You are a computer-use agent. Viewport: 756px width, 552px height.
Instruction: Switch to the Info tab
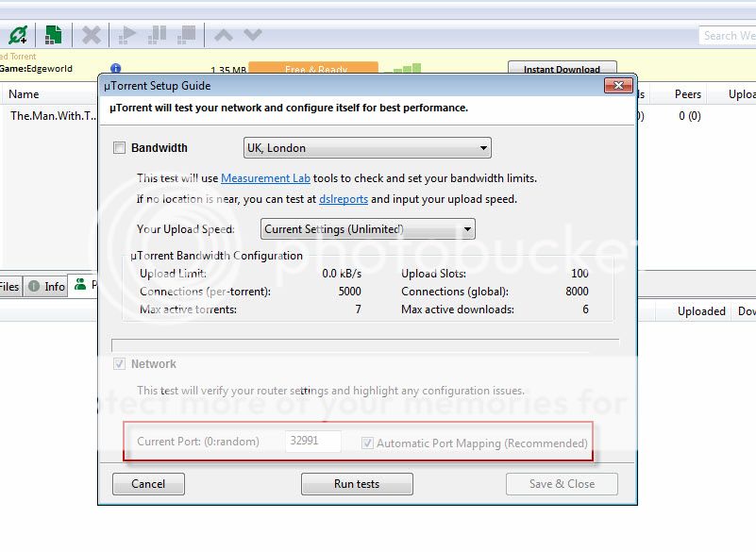tap(47, 287)
